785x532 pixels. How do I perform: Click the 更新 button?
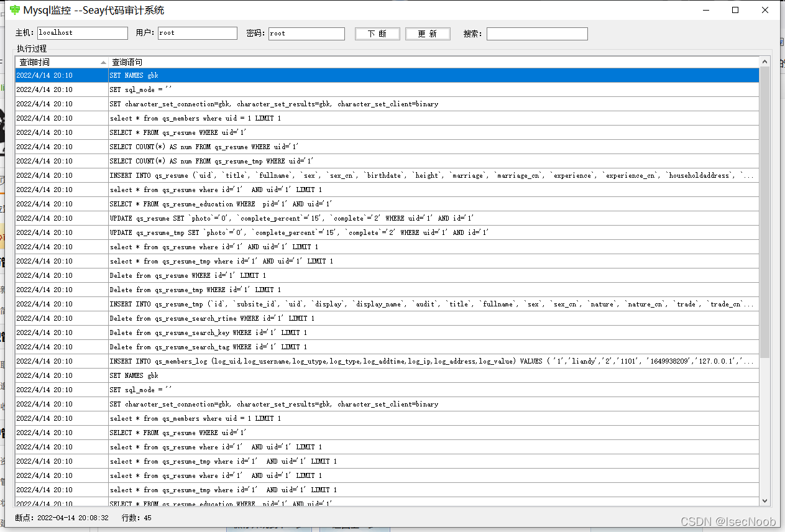428,34
